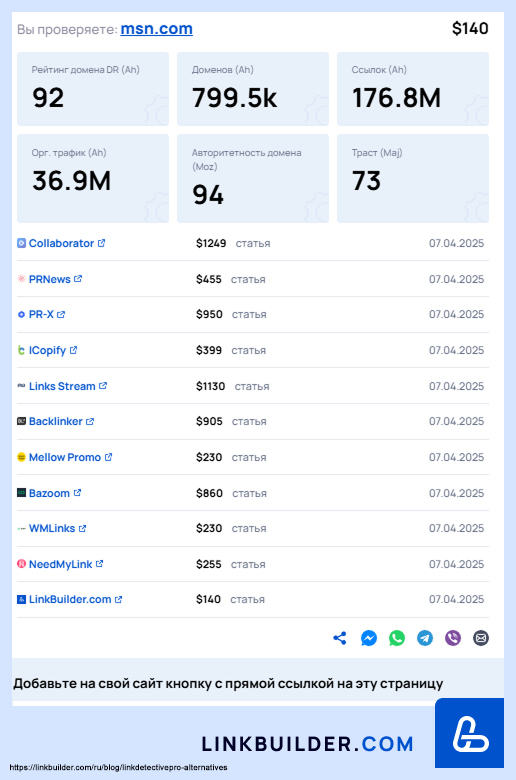
Task: Open the PRNews marketplace link
Action: tap(50, 279)
